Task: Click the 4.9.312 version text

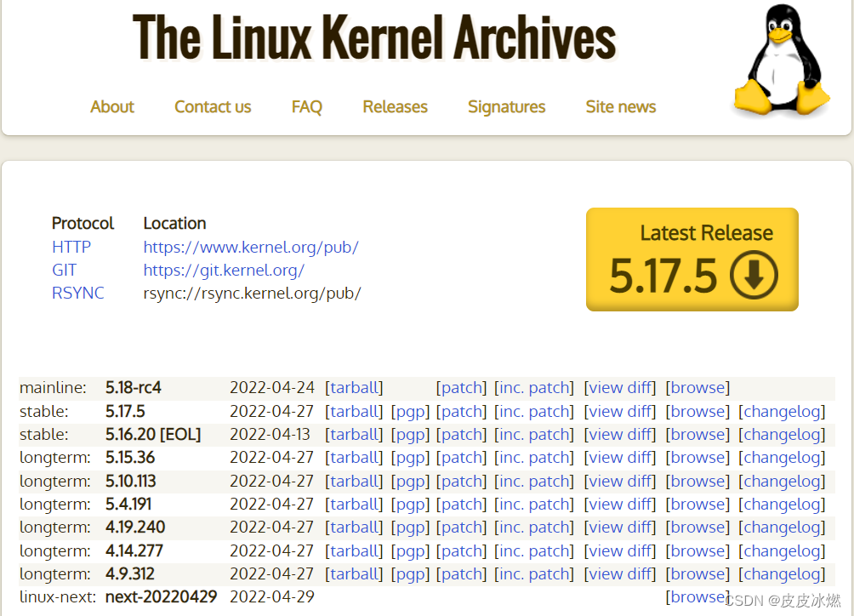Action: click(x=129, y=574)
